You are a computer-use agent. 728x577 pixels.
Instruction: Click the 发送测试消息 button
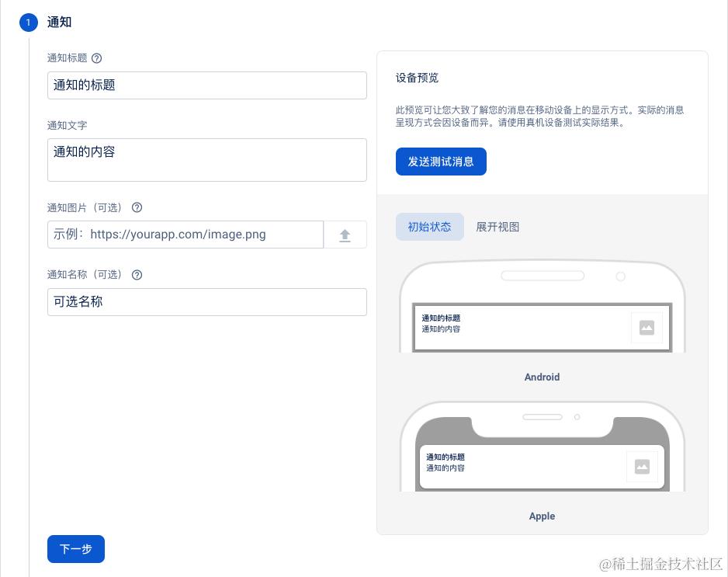click(440, 162)
